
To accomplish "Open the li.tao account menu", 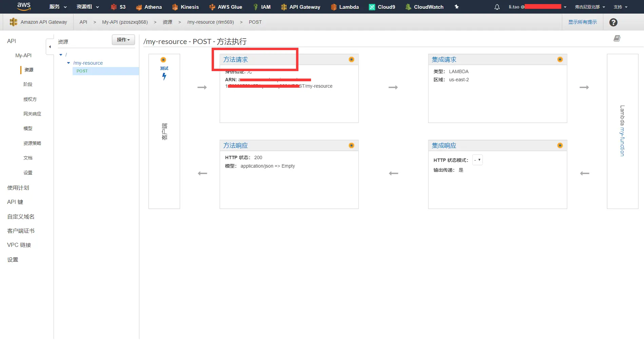I will (x=538, y=7).
